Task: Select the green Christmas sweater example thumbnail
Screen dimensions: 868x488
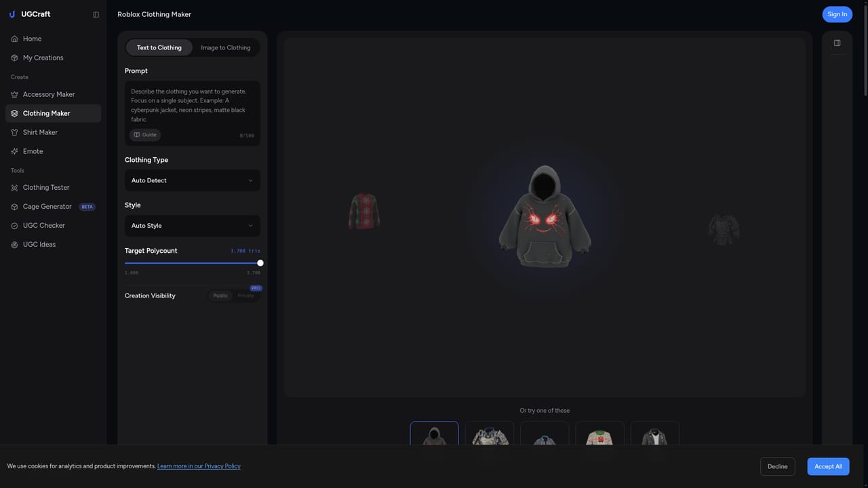Action: (599, 434)
